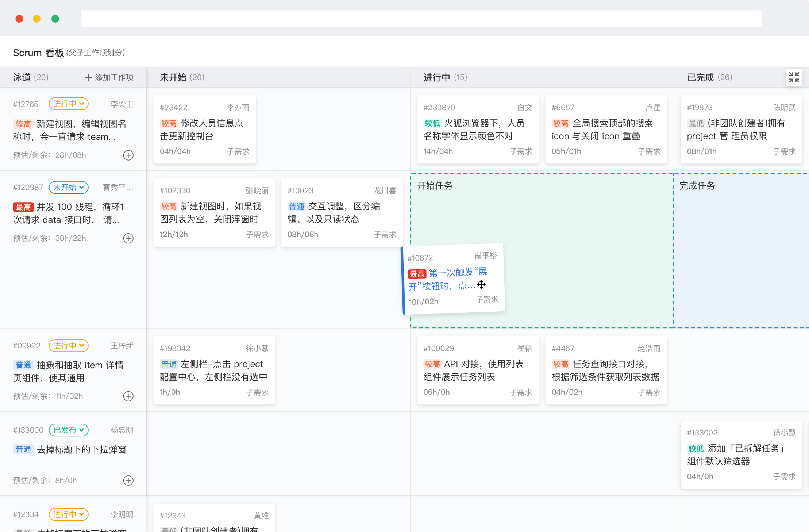Open 进行中 status dropdown of #12765

[69, 104]
